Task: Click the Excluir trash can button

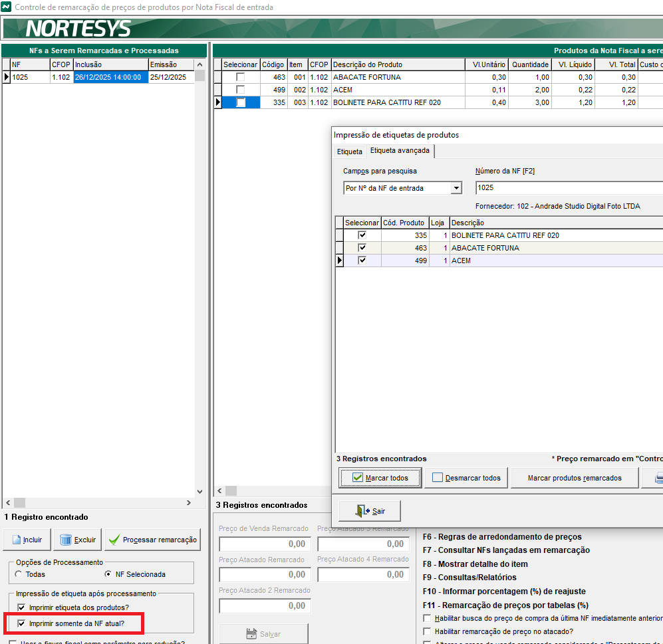Action: [x=78, y=540]
